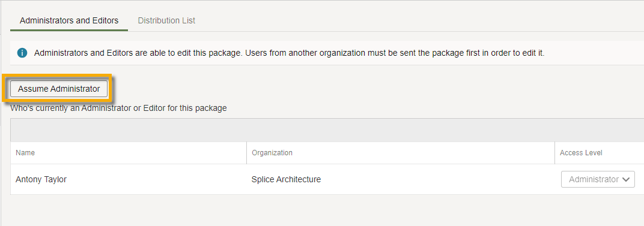This screenshot has height=226, width=644.
Task: Select the Administrators and Editors tab
Action: [x=69, y=20]
